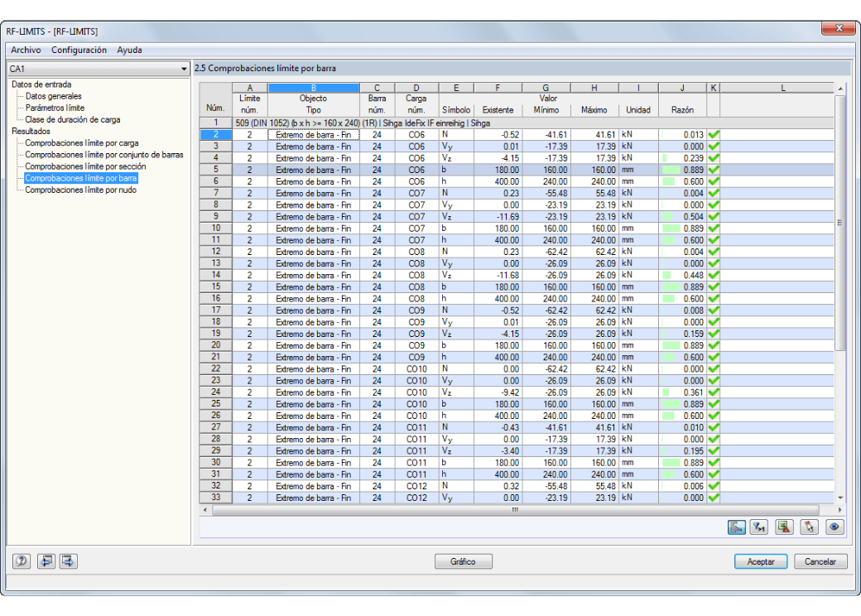Click the Existente column header
Screen dimensions: 861x616
coord(498,110)
